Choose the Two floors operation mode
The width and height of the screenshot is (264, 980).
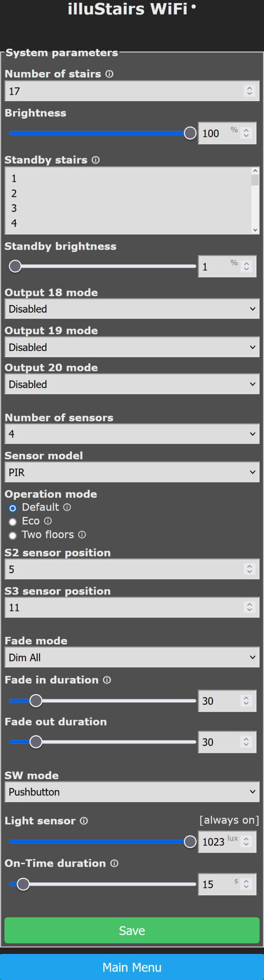coord(13,536)
